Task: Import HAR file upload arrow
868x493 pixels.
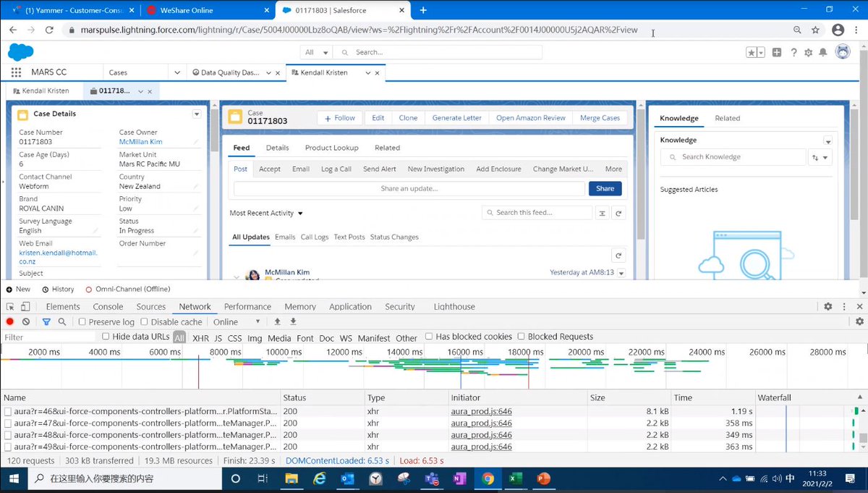Action: 277,321
